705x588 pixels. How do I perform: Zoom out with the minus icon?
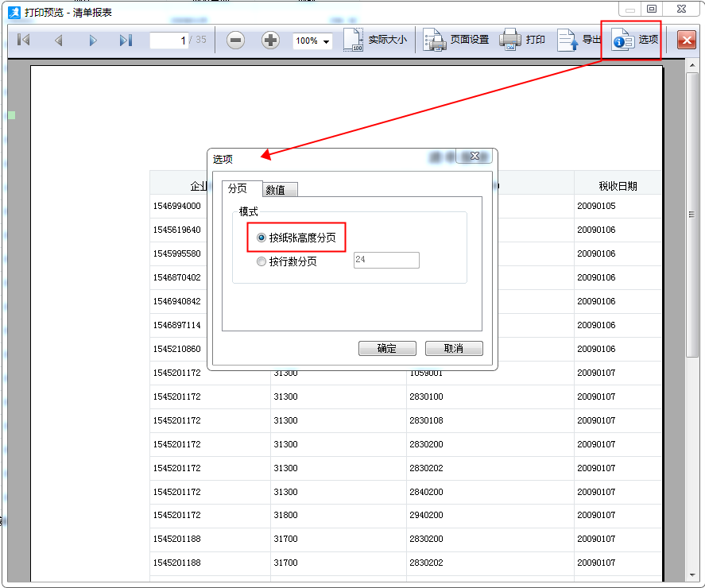(235, 40)
